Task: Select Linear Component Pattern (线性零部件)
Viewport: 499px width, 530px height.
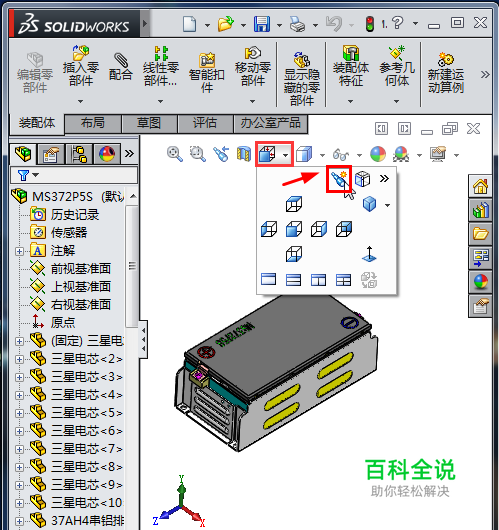Action: [x=161, y=66]
